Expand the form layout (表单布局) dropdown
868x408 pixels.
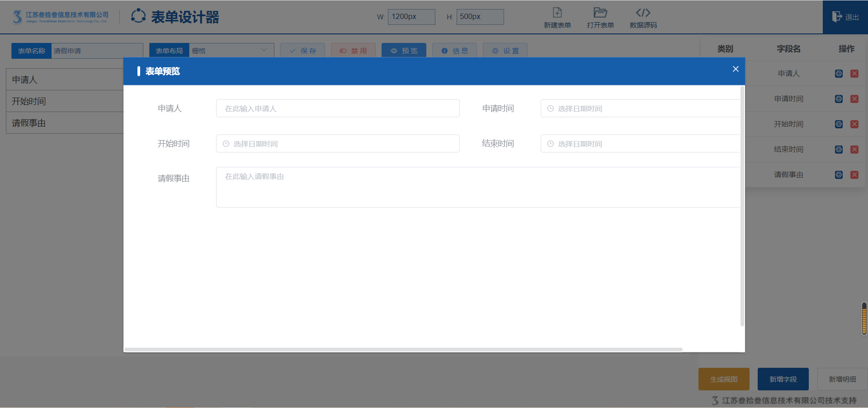point(231,51)
